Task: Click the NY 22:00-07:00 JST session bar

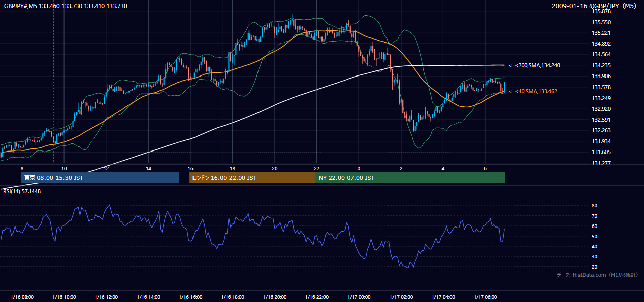Action: [x=411, y=178]
